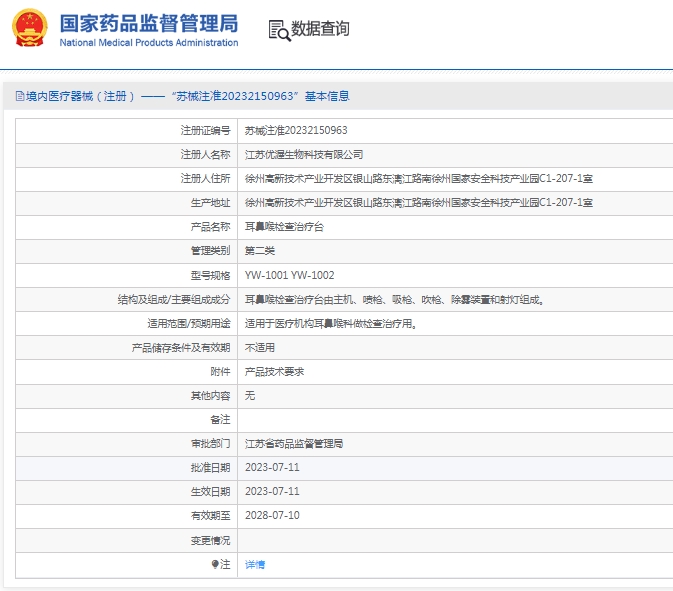This screenshot has height=591, width=673.
Task: Click expiry date 2028-07-10
Action: [x=272, y=515]
